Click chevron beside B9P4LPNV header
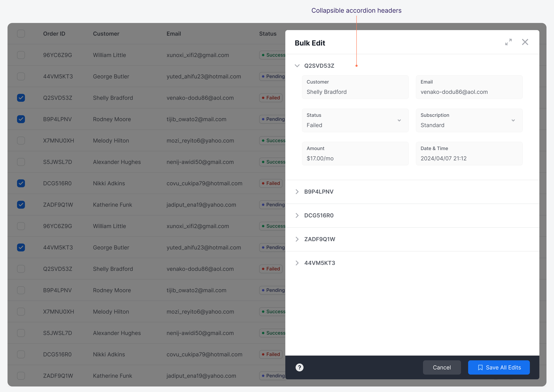The width and height of the screenshot is (554, 392). click(297, 192)
